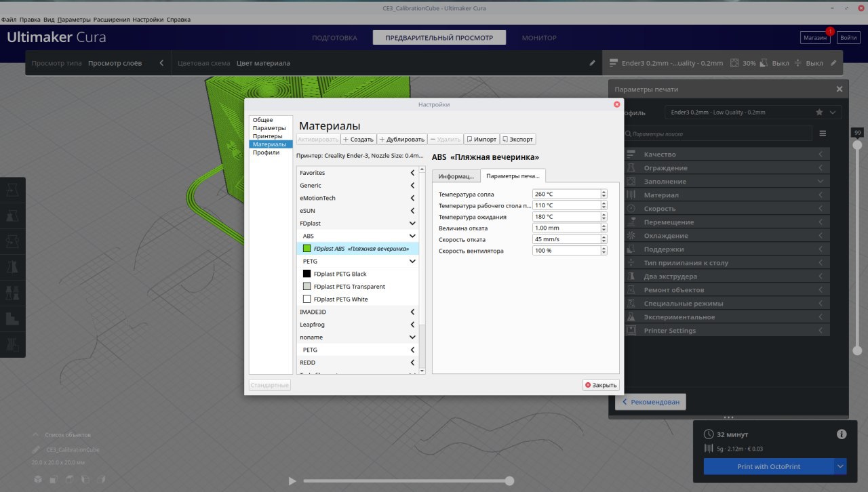Increase Скорость отката stepper value

coord(604,237)
